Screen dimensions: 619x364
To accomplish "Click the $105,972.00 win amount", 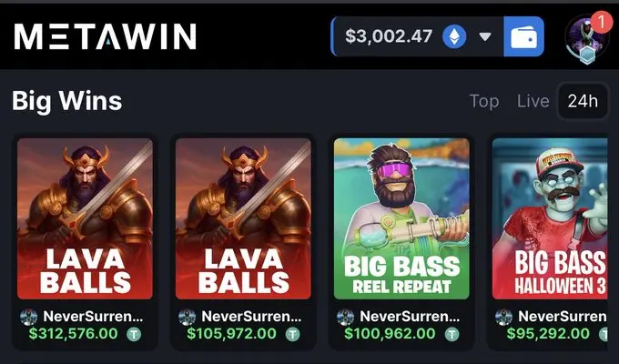I will pos(231,334).
